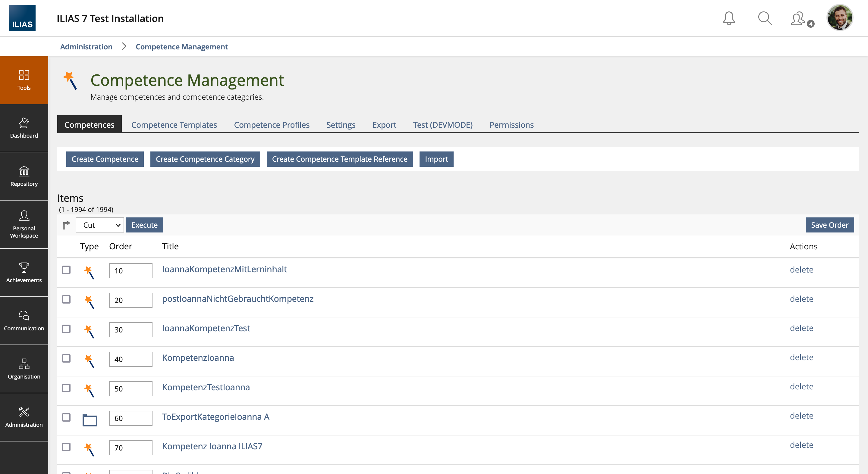
Task: Open the Dashboard sidebar item
Action: 24,128
